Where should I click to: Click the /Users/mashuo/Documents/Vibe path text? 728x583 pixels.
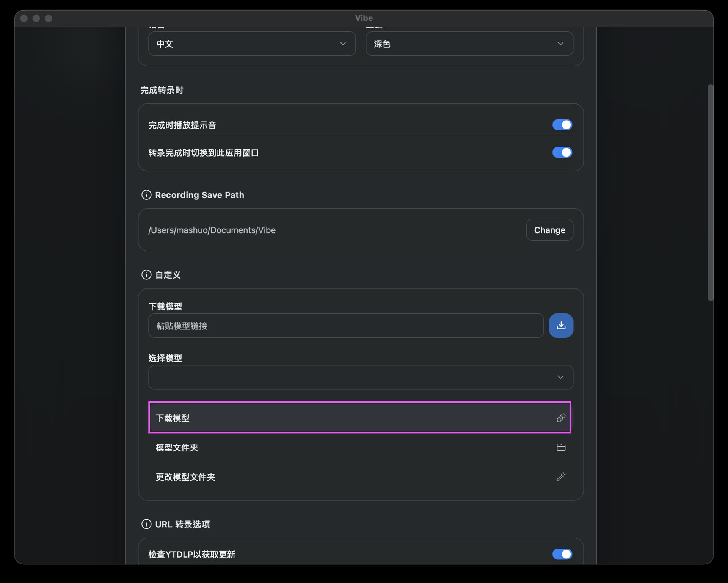pos(212,230)
